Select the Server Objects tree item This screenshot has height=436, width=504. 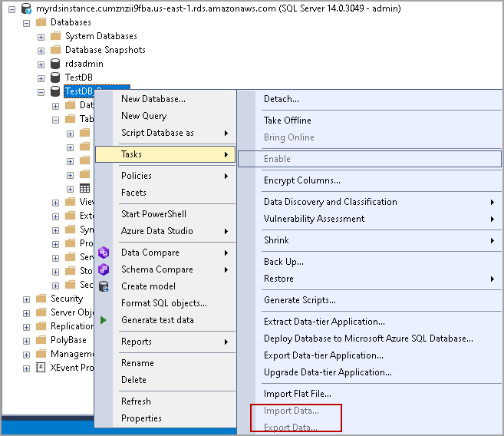[72, 312]
